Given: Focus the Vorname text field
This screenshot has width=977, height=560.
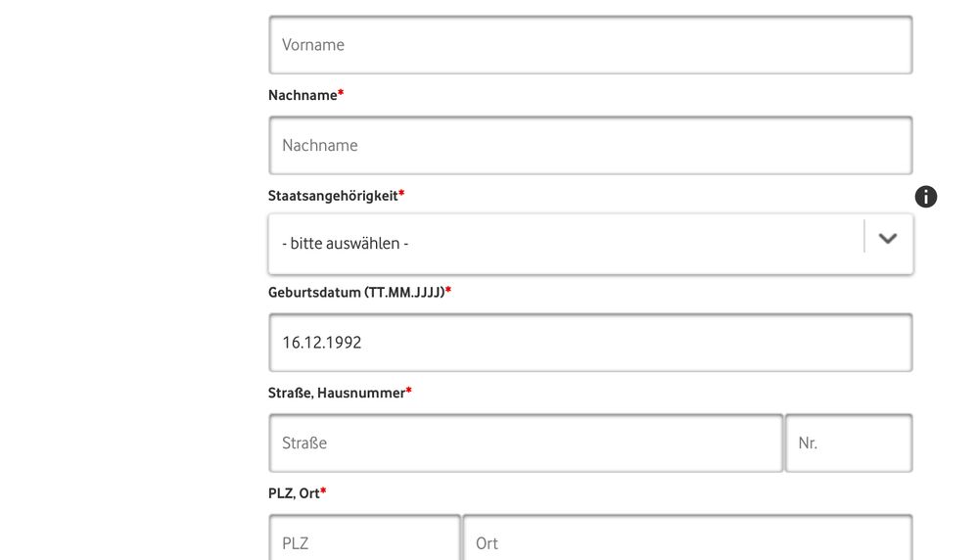Looking at the screenshot, I should click(590, 45).
